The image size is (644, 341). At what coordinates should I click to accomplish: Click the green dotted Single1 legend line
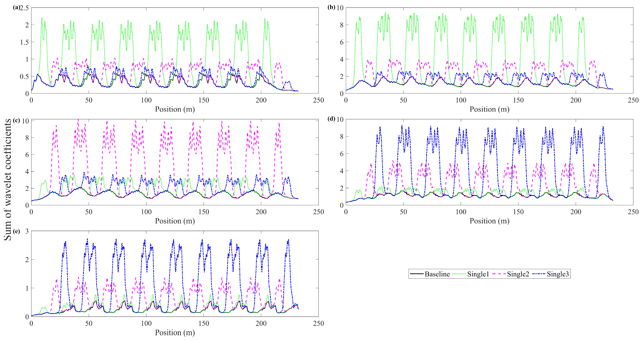(460, 274)
